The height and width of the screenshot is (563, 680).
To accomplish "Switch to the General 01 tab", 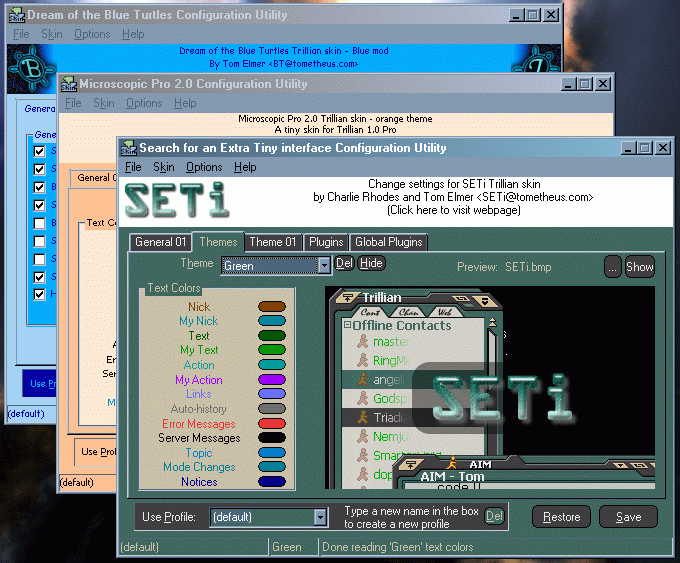I will pyautogui.click(x=160, y=242).
